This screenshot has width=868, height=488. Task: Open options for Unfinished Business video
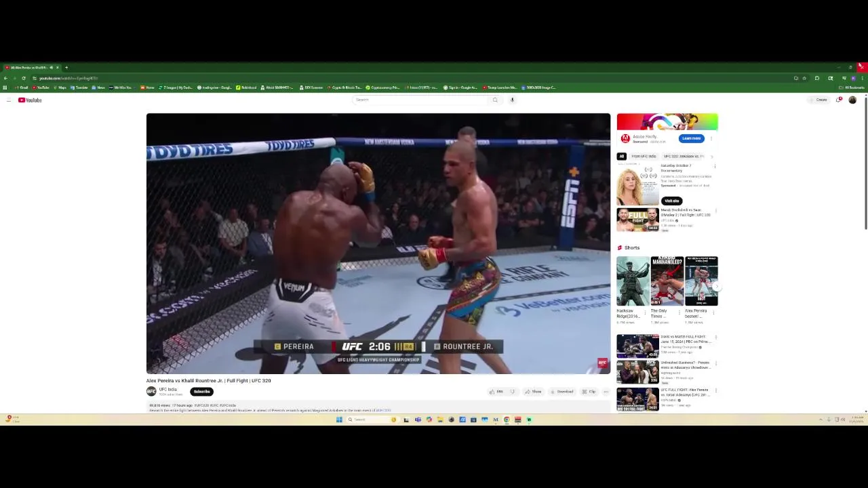[715, 363]
